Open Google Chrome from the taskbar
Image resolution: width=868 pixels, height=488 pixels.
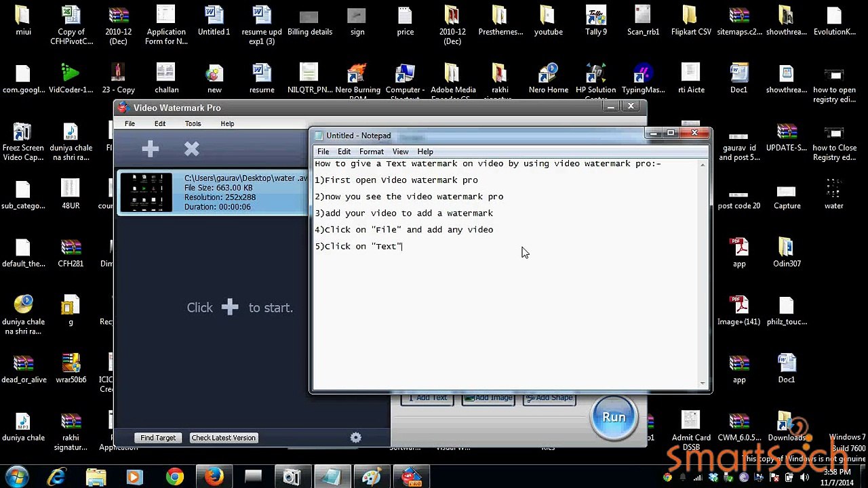click(x=175, y=477)
